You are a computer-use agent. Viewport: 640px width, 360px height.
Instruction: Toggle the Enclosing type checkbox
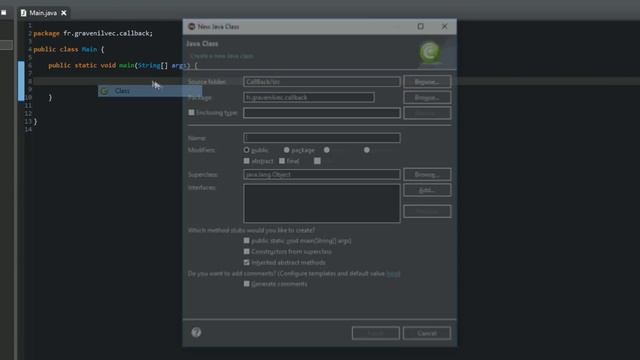[x=191, y=112]
